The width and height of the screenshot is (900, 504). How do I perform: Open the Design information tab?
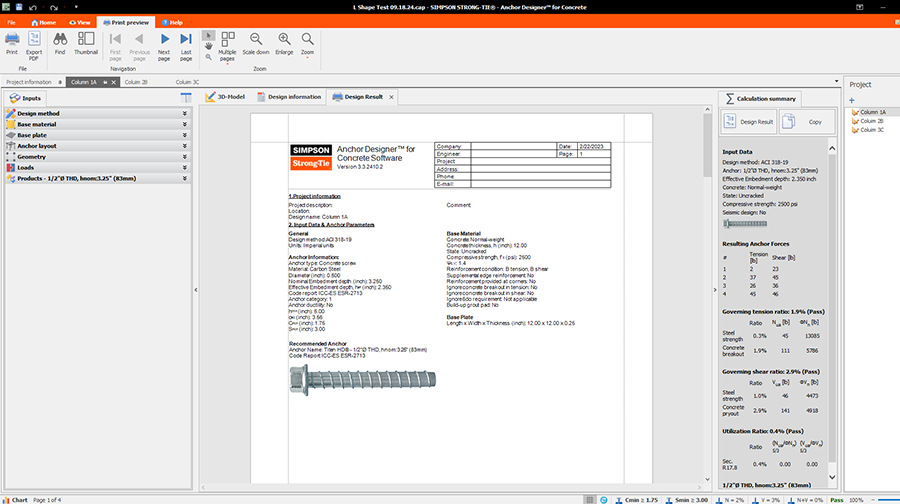click(x=289, y=97)
